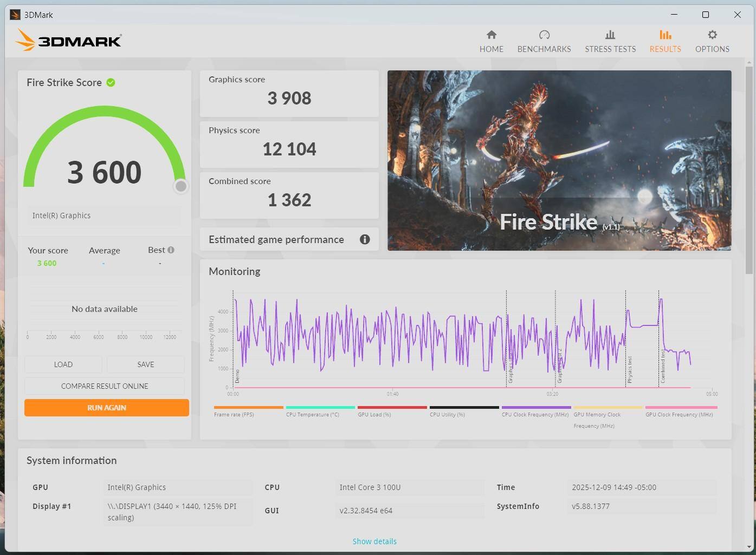
Task: Expand system info with Show details
Action: [x=374, y=541]
